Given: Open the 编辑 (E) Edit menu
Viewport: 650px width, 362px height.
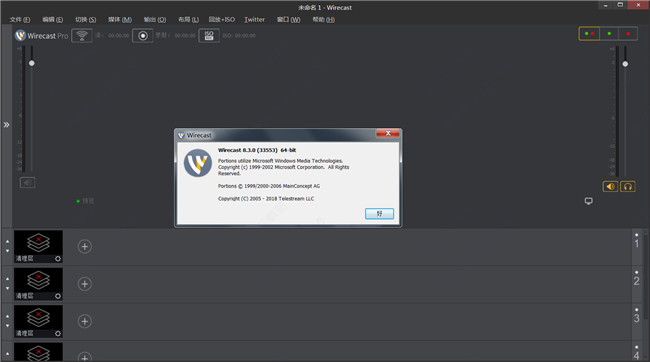Looking at the screenshot, I should tap(53, 19).
